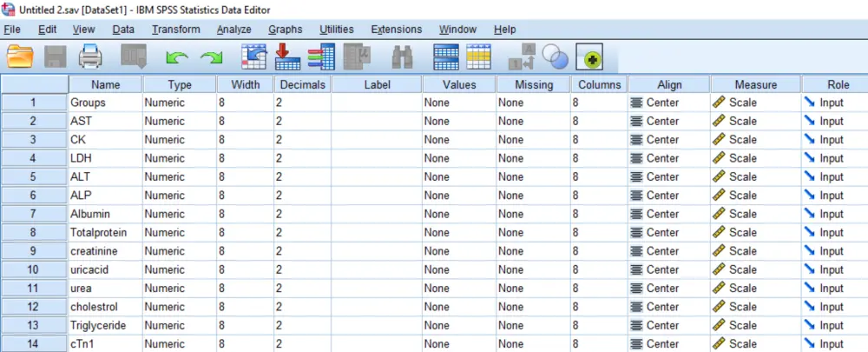Click the Print icon in toolbar
The width and height of the screenshot is (868, 352).
point(89,56)
